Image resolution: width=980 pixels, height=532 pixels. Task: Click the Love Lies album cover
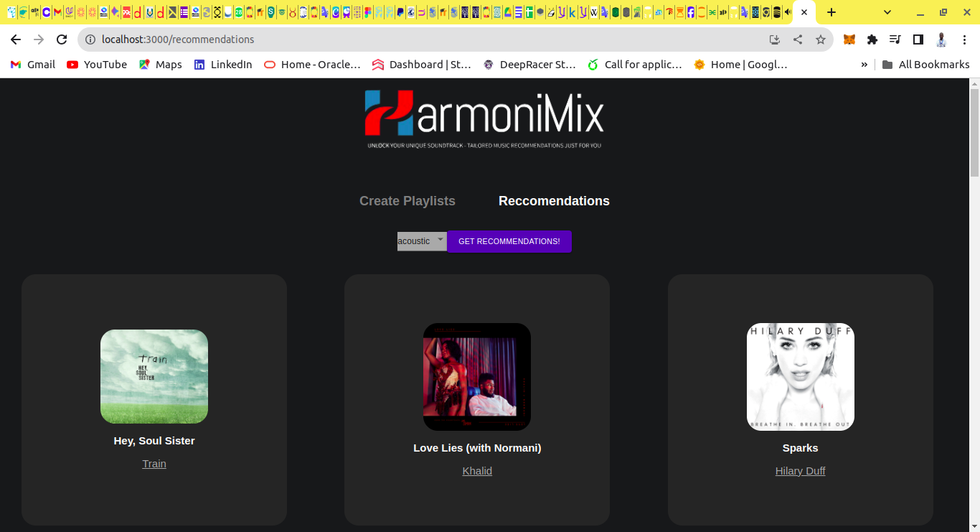pyautogui.click(x=477, y=377)
